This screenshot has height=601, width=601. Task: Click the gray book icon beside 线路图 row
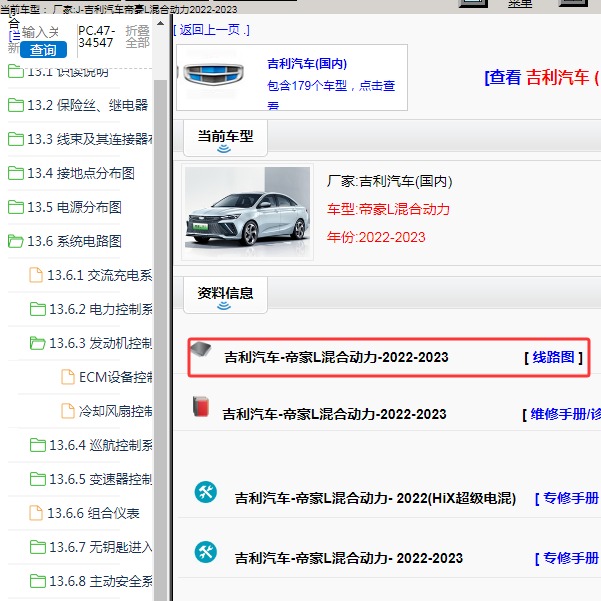tap(201, 349)
